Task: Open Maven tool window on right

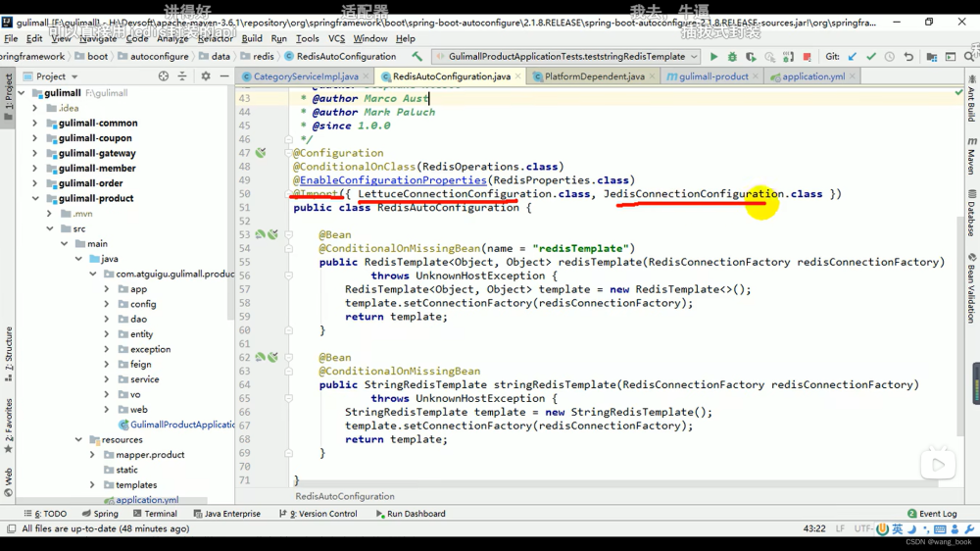Action: 972,156
